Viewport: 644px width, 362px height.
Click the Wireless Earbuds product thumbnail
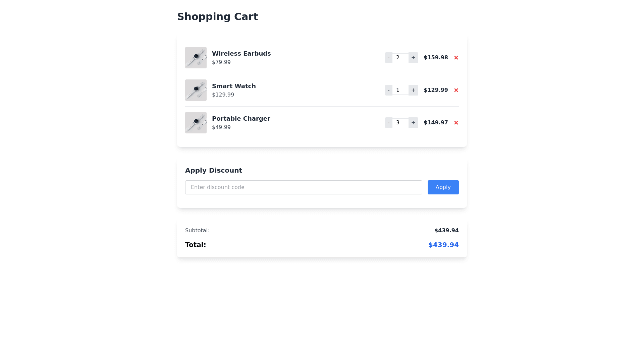tap(196, 58)
